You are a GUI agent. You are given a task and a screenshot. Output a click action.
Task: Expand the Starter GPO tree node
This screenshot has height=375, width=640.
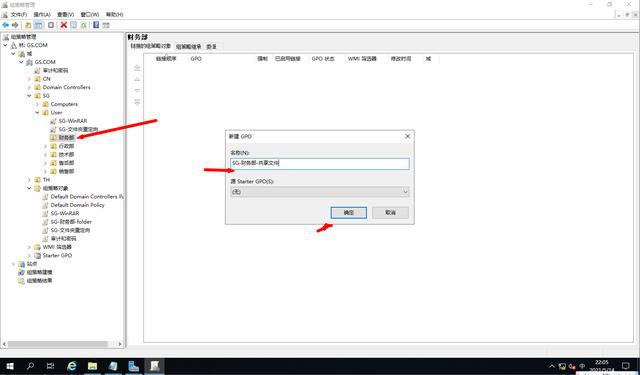29,255
